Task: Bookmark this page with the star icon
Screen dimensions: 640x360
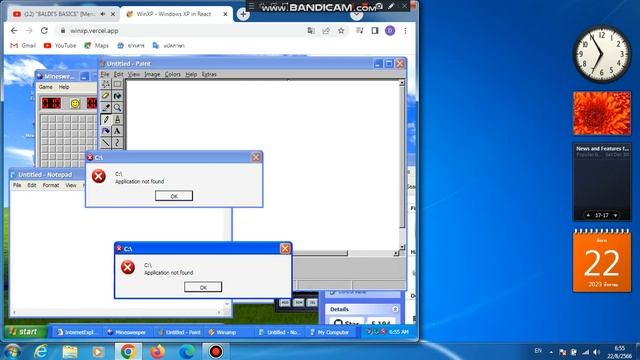Action: [341, 31]
